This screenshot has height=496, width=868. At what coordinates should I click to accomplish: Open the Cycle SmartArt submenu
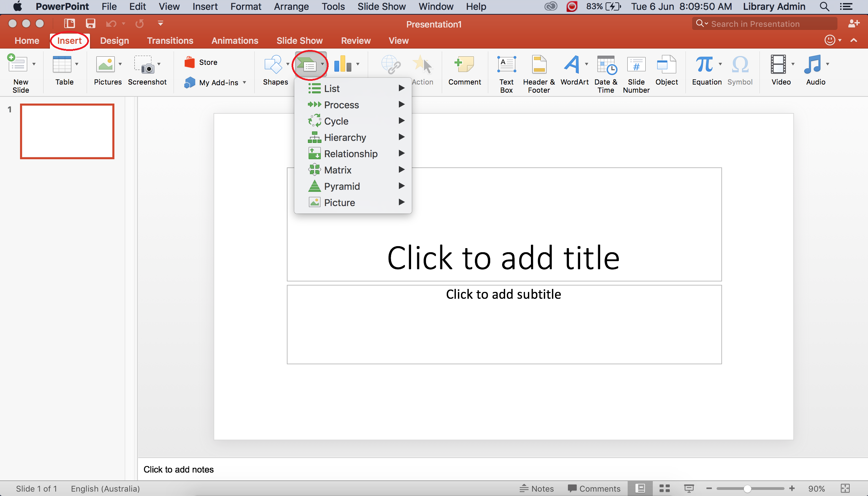click(x=353, y=121)
